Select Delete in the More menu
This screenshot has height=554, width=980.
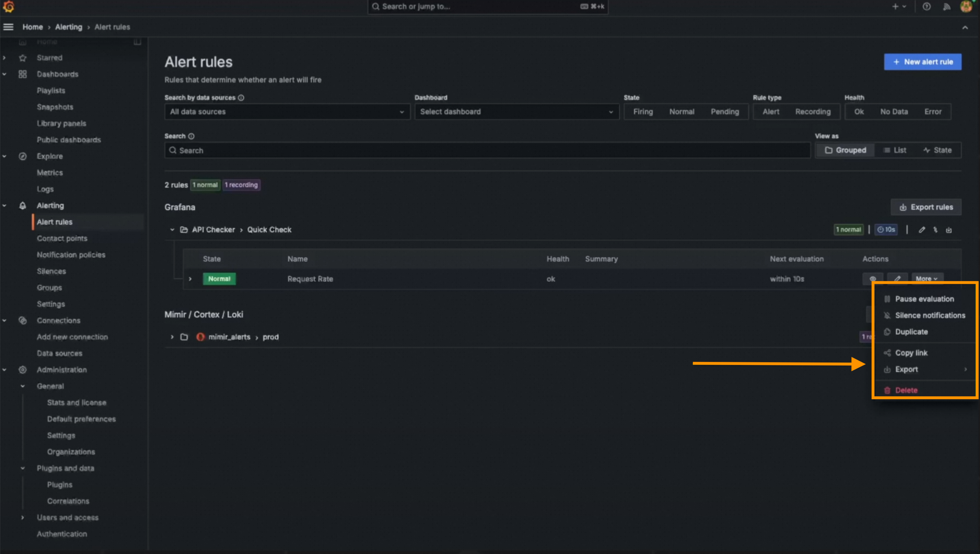point(906,390)
